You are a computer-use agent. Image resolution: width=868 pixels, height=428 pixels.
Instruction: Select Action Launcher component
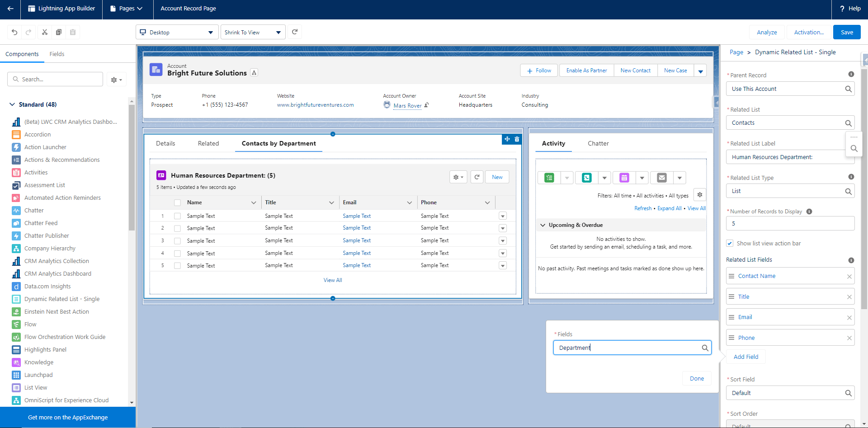pyautogui.click(x=45, y=147)
